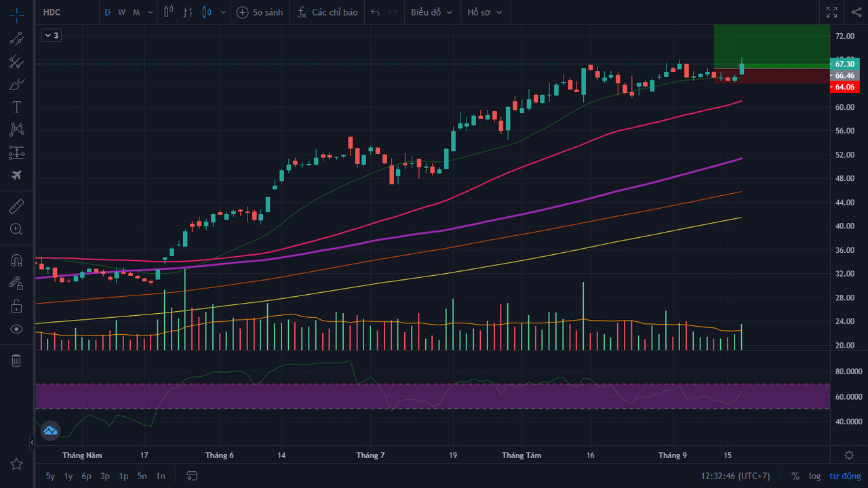Open the Biểu đồ dropdown
This screenshot has height=488, width=868.
431,12
